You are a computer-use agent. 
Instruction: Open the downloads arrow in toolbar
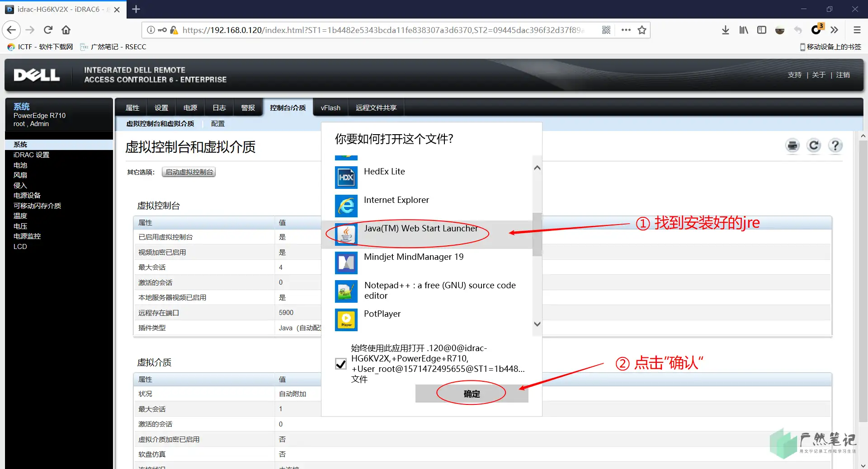coord(726,30)
